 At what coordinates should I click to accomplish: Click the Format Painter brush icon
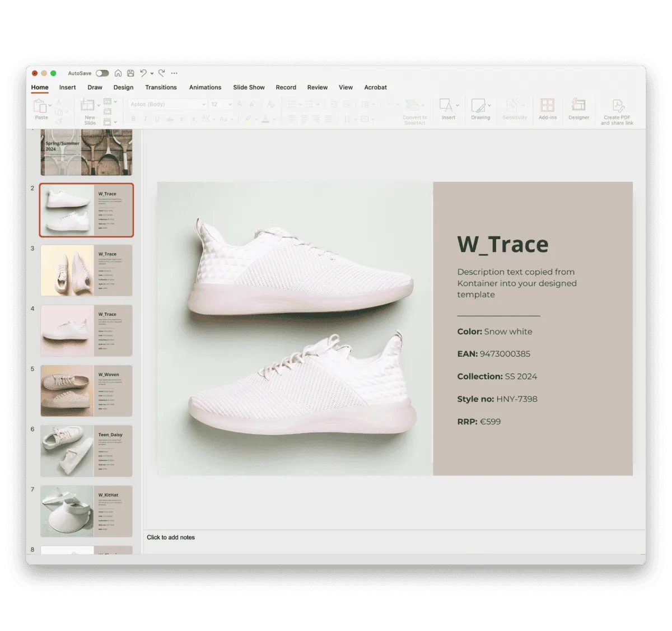point(59,121)
